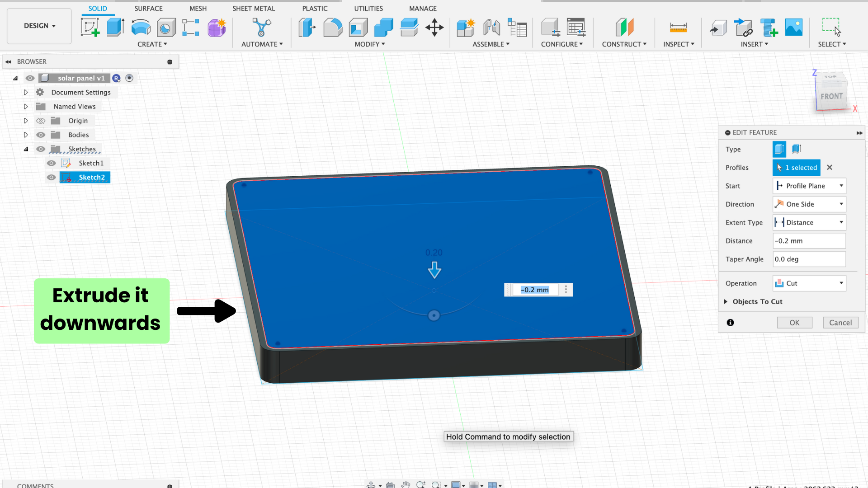Viewport: 868px width, 488px height.
Task: Expand the Bodies folder in browser
Action: click(25, 135)
